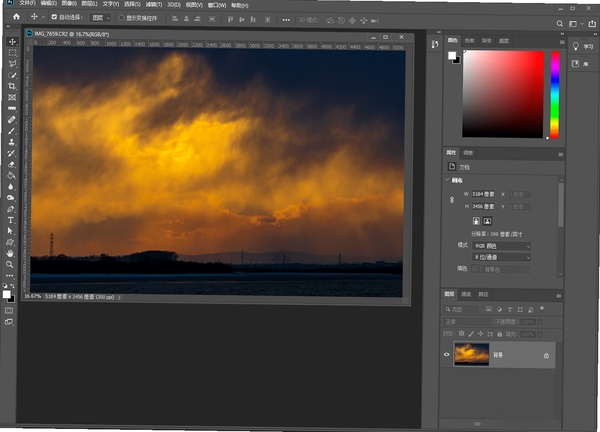Reset to default foreground and background colors
600x432 pixels.
point(5,286)
